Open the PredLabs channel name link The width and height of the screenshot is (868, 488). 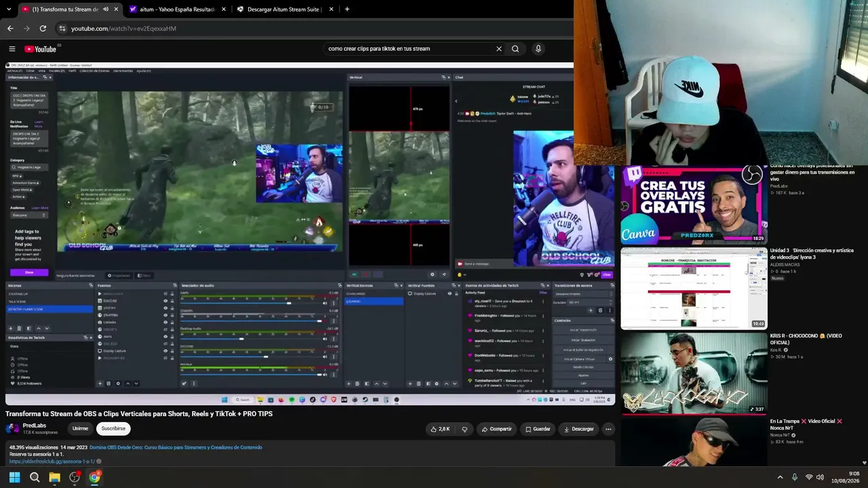point(35,426)
